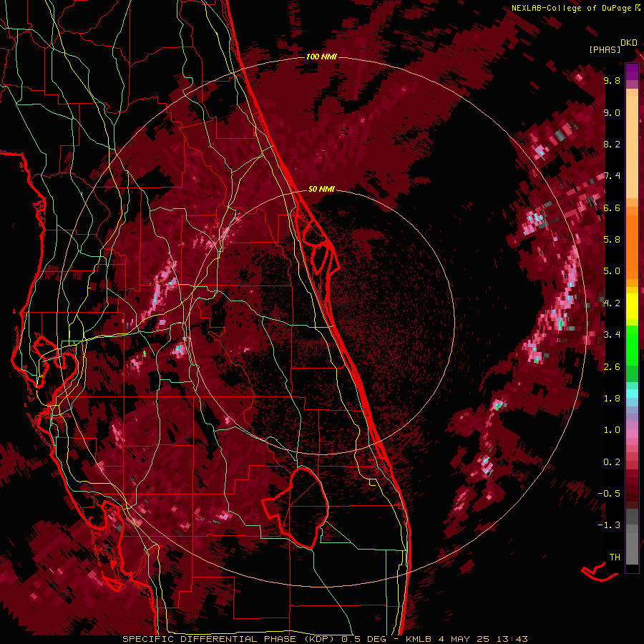The image size is (644, 644).
Task: Click the 1.8 value on color scale
Action: (x=612, y=399)
